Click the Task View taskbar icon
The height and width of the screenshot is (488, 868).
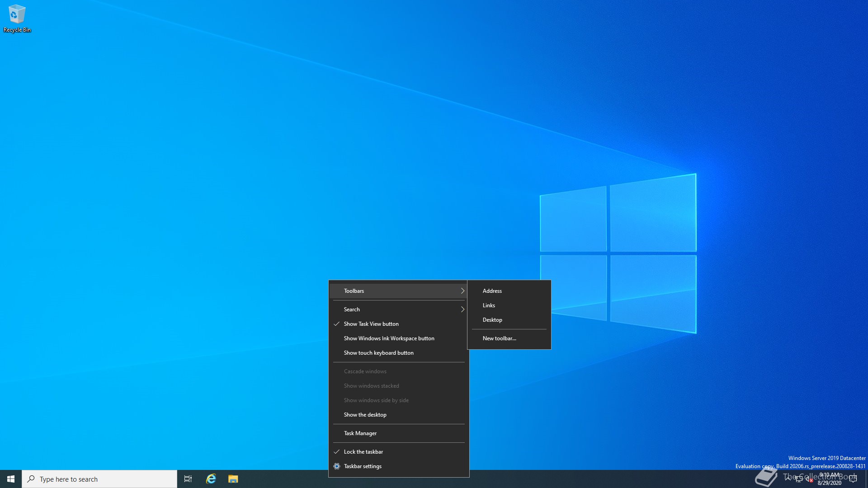(188, 479)
